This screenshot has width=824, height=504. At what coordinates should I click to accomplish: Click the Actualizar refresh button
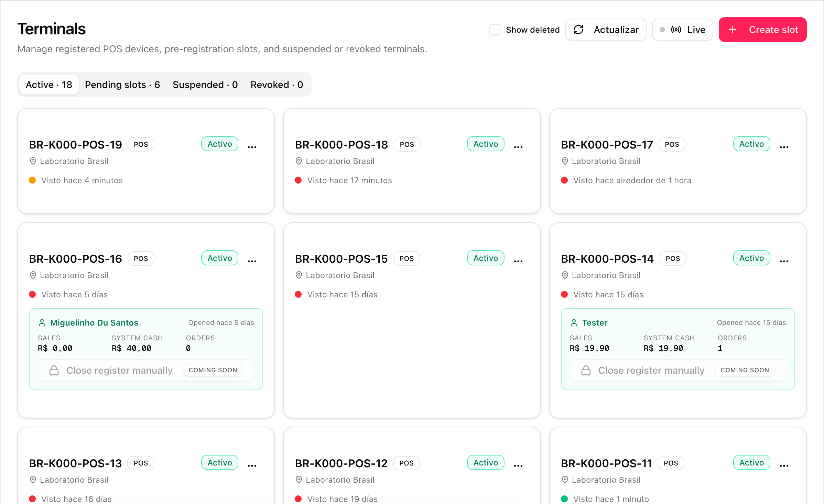(x=606, y=30)
